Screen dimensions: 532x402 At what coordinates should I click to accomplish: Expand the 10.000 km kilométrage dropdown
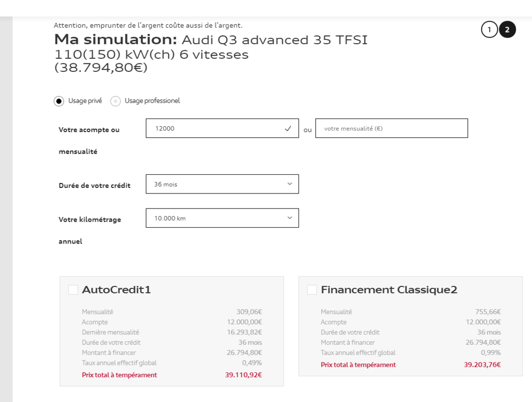222,218
